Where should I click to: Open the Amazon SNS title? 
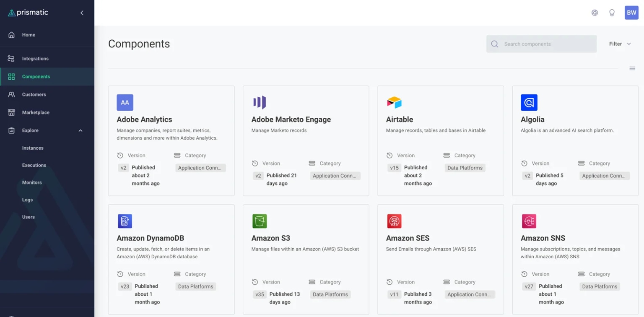(x=543, y=238)
